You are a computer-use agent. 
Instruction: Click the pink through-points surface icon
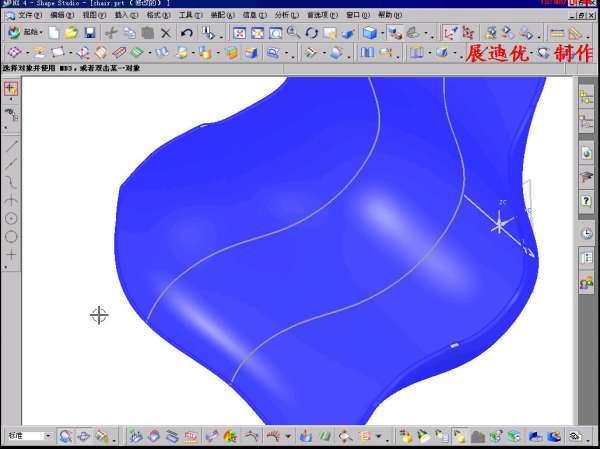point(14,52)
